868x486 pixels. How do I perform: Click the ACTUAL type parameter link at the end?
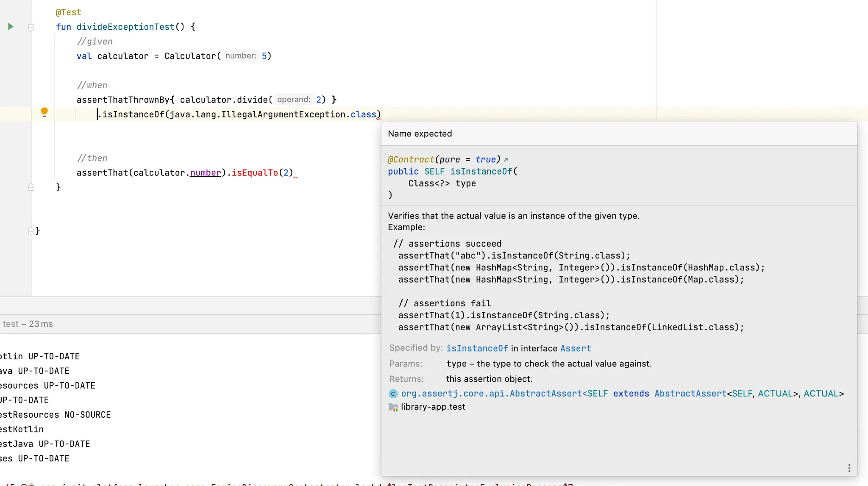pyautogui.click(x=821, y=394)
